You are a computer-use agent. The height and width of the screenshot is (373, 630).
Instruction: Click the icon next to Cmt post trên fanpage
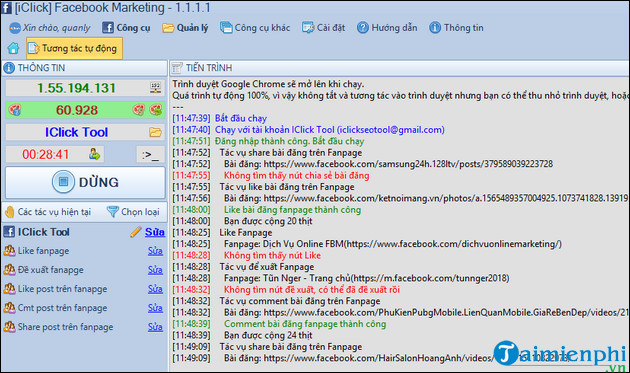coord(9,307)
